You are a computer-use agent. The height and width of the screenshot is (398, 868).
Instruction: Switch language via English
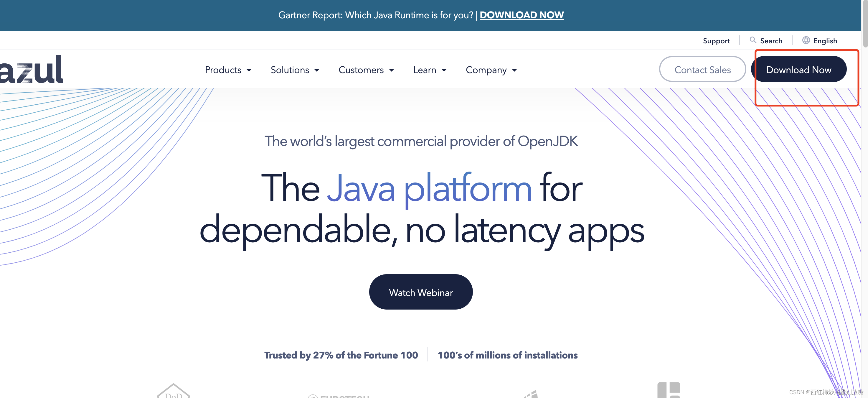[x=825, y=41]
